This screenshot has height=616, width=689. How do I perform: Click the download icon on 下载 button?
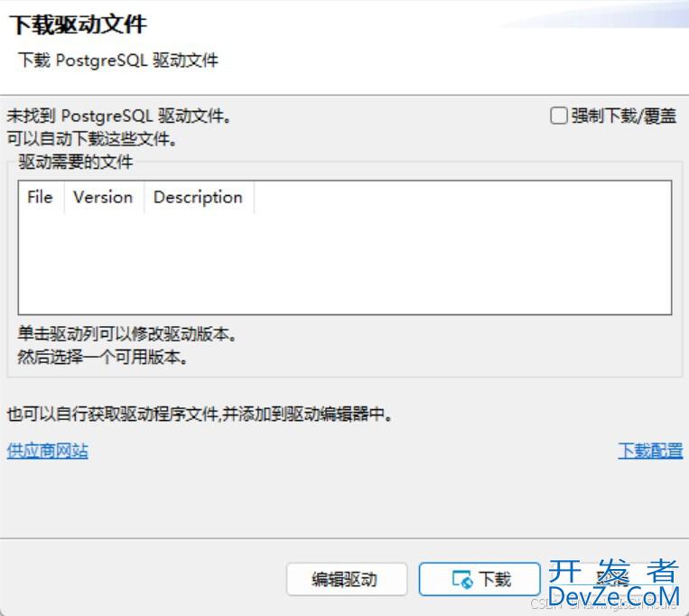tap(462, 580)
